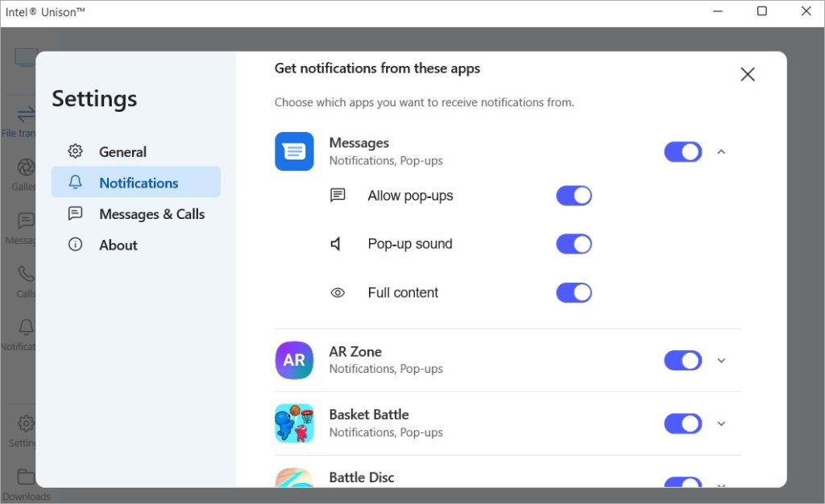Screen dimensions: 825x504
Task: Turn off AR Zone notifications toggle
Action: [682, 360]
